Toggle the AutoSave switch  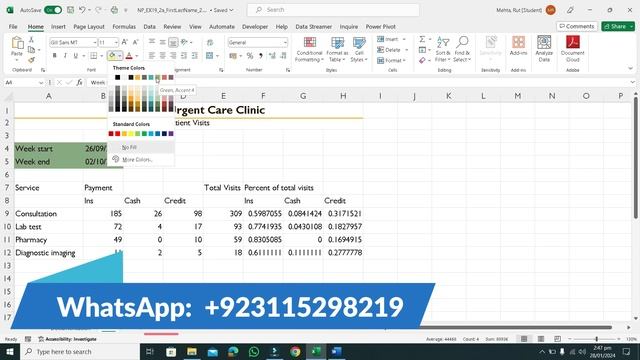(53, 10)
